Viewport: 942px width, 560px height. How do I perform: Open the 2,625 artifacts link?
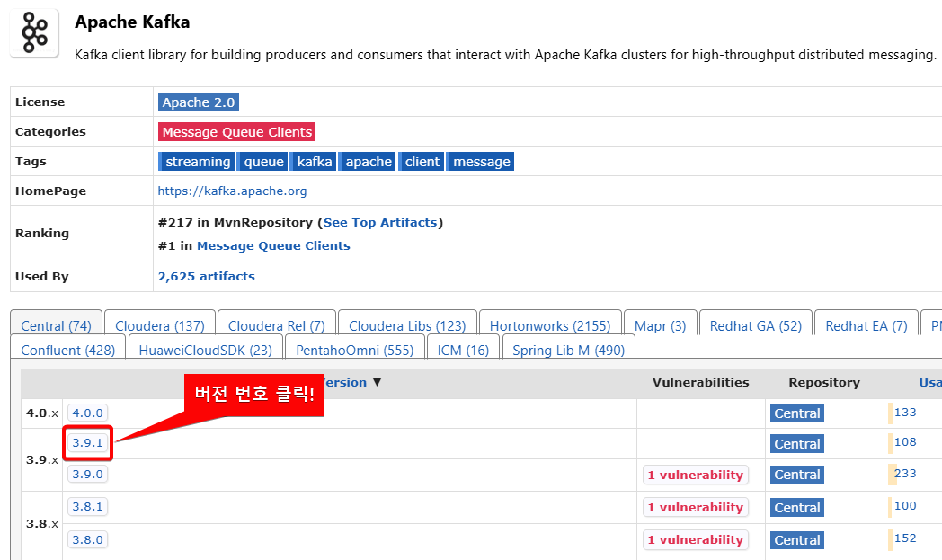(x=206, y=276)
